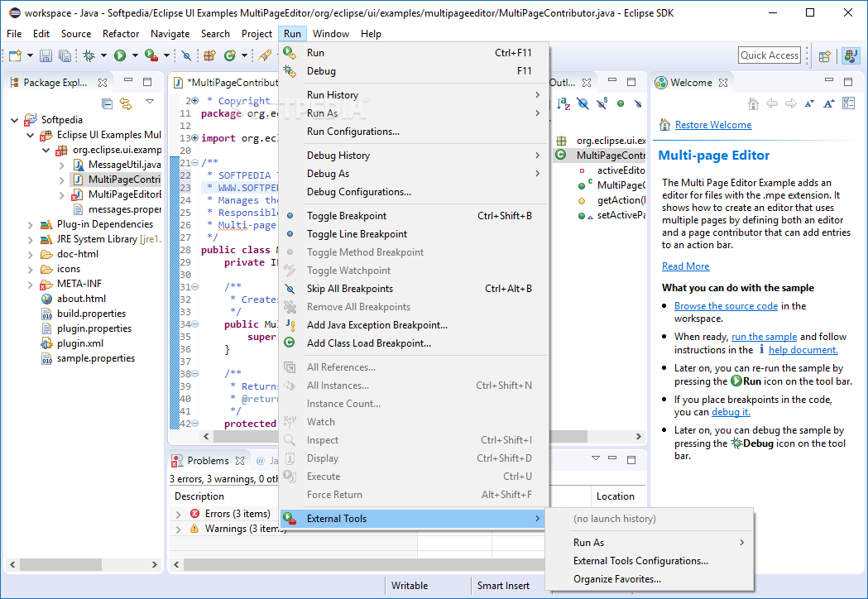Toggle Link with Editor in Package Explorer
This screenshot has width=868, height=599.
[x=127, y=103]
